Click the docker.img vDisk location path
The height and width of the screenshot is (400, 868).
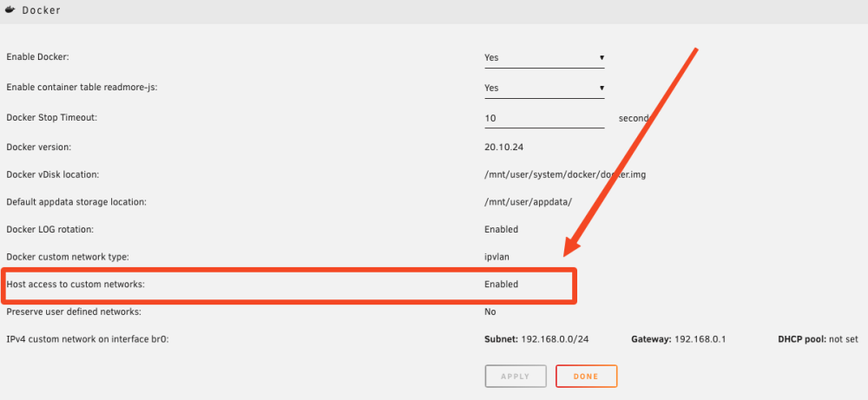point(565,174)
